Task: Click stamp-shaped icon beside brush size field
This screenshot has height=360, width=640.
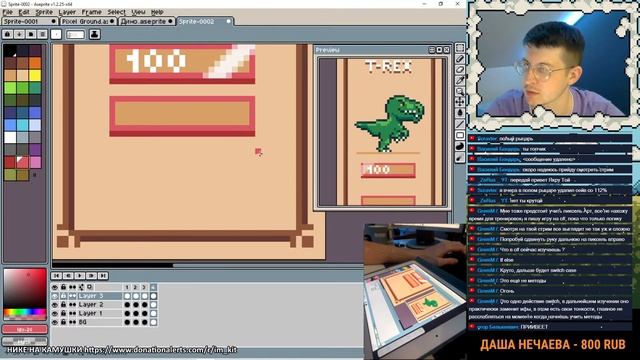Action: click(x=95, y=34)
